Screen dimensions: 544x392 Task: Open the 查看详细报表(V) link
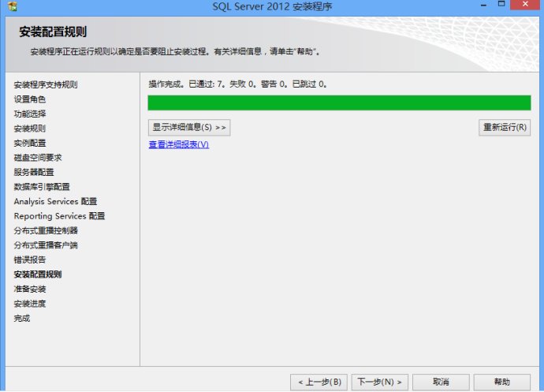coord(179,144)
